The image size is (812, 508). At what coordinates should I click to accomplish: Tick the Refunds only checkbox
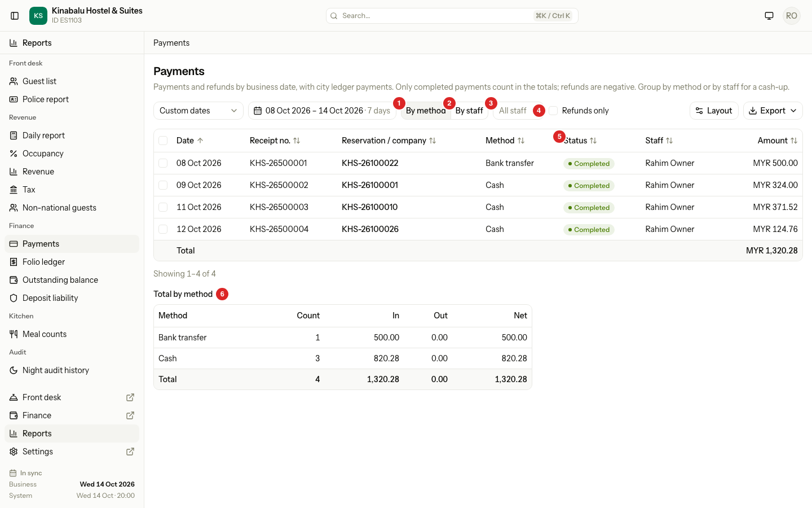point(553,111)
